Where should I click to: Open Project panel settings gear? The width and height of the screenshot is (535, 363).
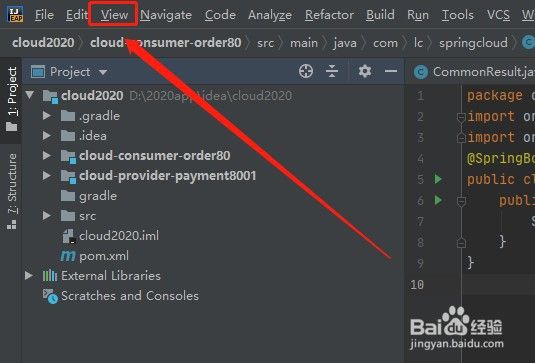pyautogui.click(x=365, y=71)
